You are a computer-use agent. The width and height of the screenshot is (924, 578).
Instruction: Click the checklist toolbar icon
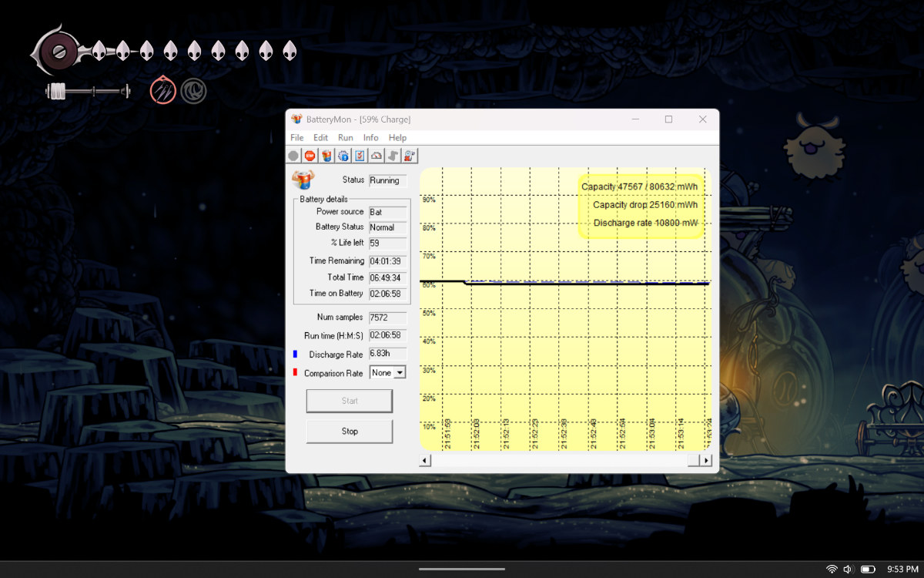[360, 156]
